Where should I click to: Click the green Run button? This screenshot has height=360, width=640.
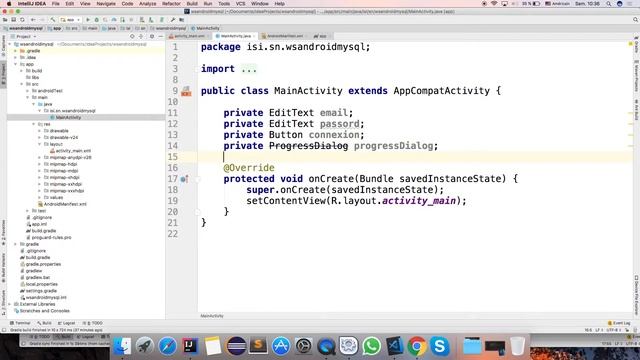coord(88,20)
